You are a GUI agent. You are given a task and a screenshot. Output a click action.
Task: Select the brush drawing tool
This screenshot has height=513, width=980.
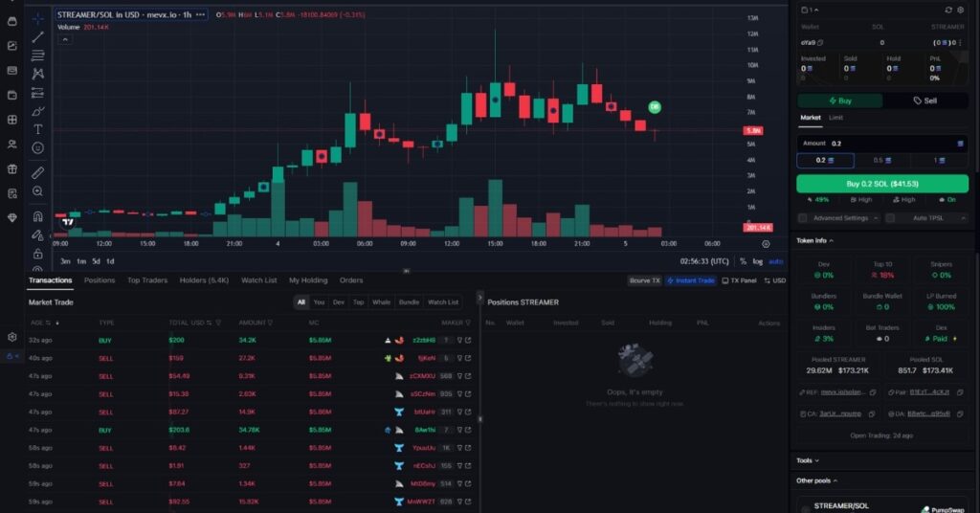pyautogui.click(x=37, y=111)
